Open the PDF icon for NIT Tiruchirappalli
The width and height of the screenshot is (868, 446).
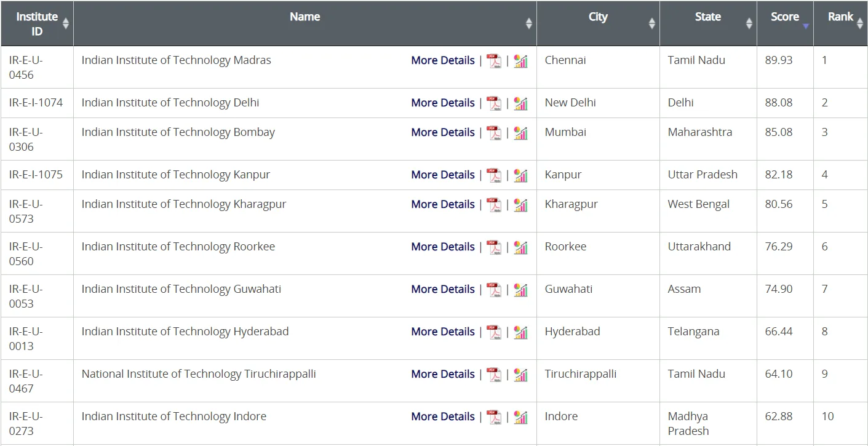coord(494,375)
